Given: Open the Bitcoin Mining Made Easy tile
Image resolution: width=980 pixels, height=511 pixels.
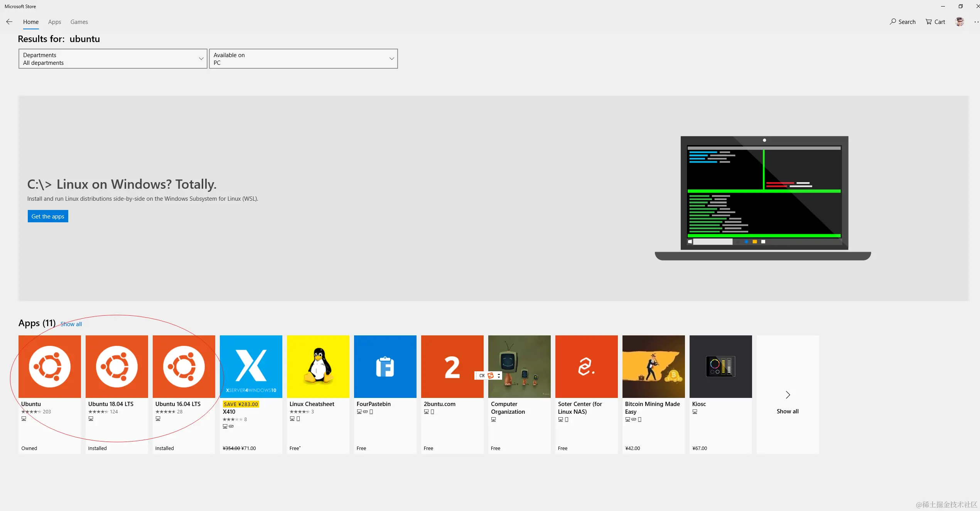Looking at the screenshot, I should (653, 366).
